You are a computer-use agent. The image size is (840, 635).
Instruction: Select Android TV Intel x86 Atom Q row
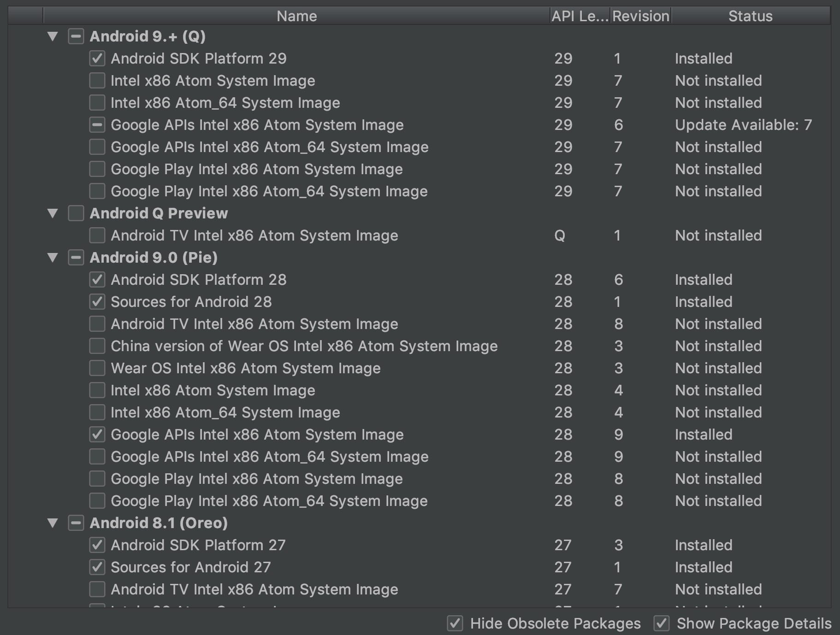coord(254,235)
